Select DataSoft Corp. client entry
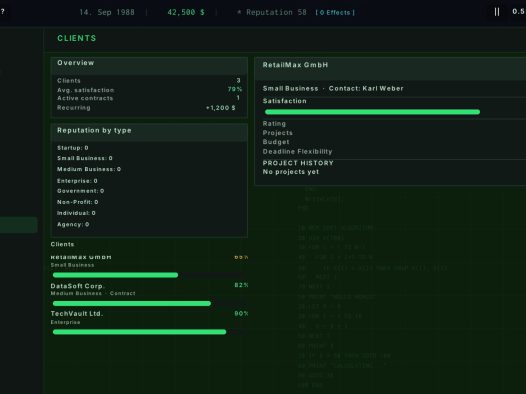Screen dimensions: 526x394 [149, 294]
